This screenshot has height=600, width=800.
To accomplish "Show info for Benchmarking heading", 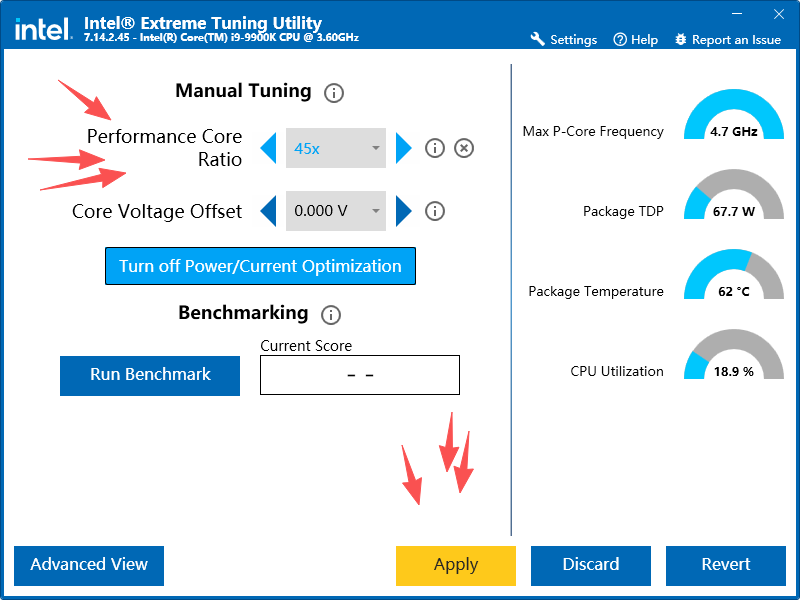I will pos(331,315).
